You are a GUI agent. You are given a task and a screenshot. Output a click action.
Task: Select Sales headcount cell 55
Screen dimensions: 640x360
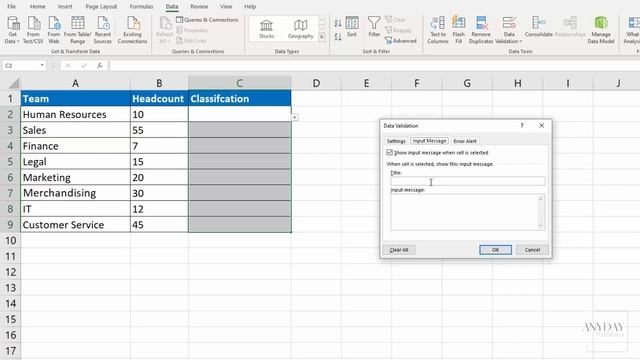coord(159,130)
